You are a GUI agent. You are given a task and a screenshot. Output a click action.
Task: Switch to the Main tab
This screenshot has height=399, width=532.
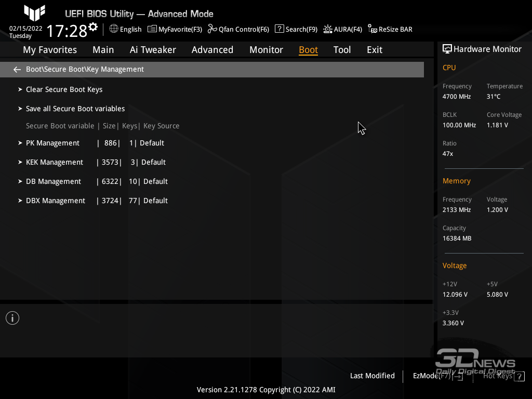point(103,50)
